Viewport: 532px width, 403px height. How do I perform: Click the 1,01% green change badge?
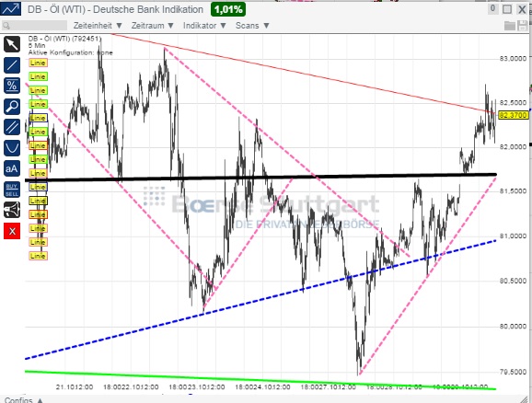228,9
